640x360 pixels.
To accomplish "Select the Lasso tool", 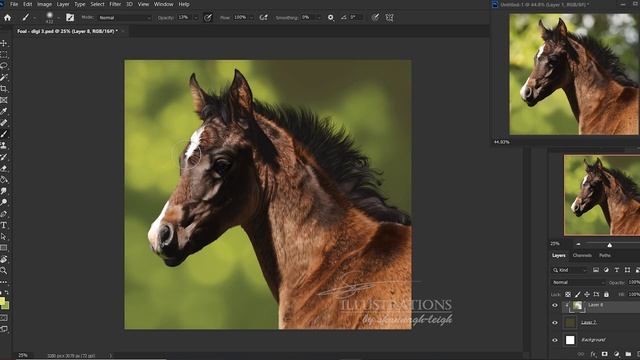I will click(x=4, y=66).
